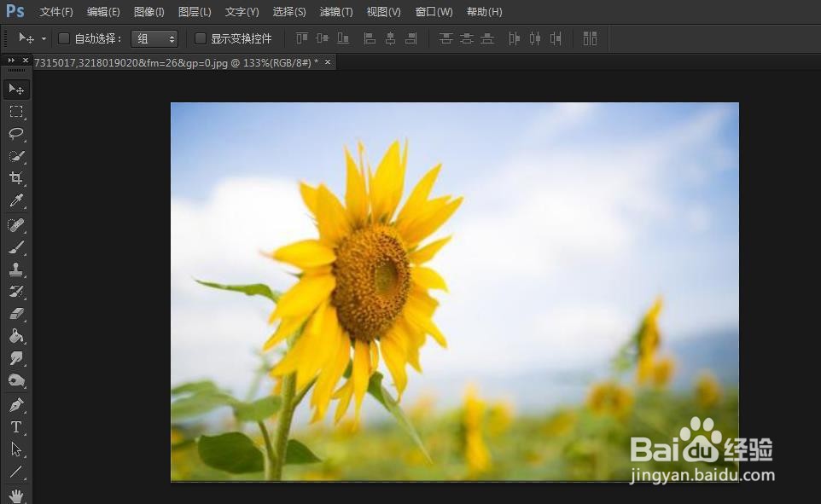Select the Hand tool

pos(16,495)
